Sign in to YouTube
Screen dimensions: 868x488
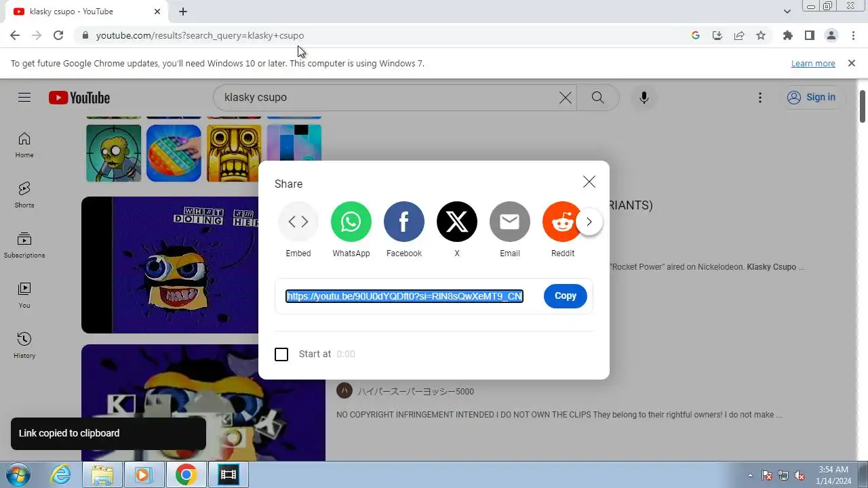[811, 98]
